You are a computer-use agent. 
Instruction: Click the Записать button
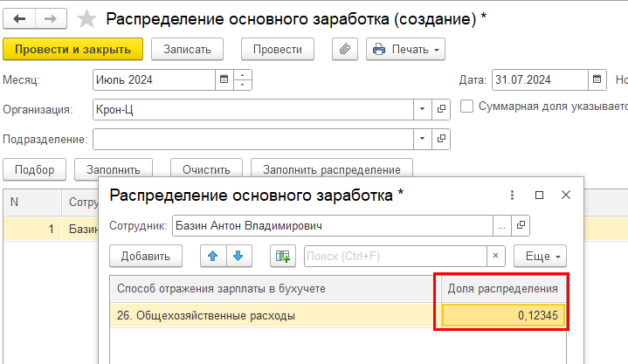[187, 49]
